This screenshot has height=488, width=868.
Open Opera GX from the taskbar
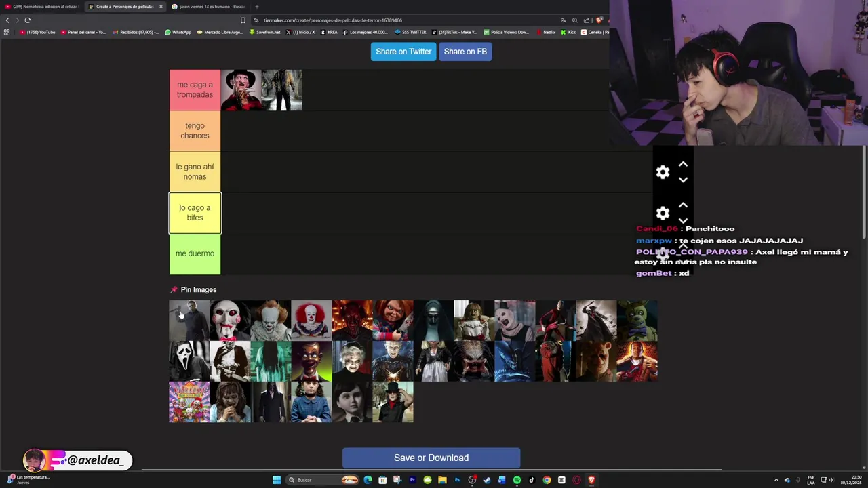576,480
